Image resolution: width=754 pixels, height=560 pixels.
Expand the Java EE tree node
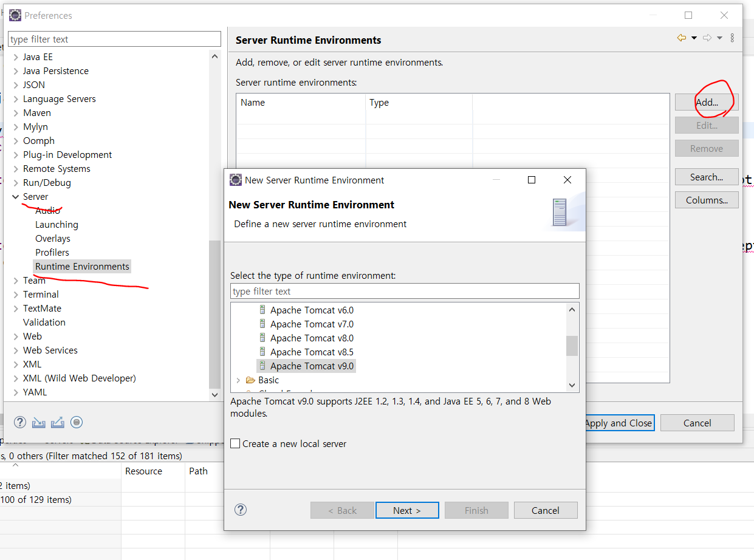16,57
